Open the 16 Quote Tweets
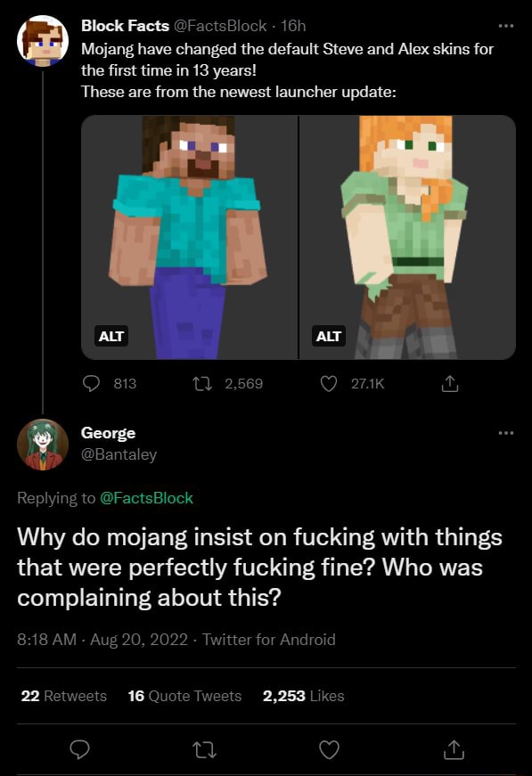Viewport: 532px width, 776px height. [x=171, y=697]
